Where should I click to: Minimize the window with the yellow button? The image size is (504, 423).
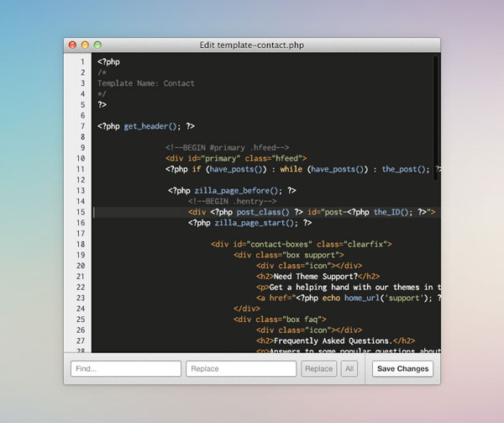(x=85, y=45)
